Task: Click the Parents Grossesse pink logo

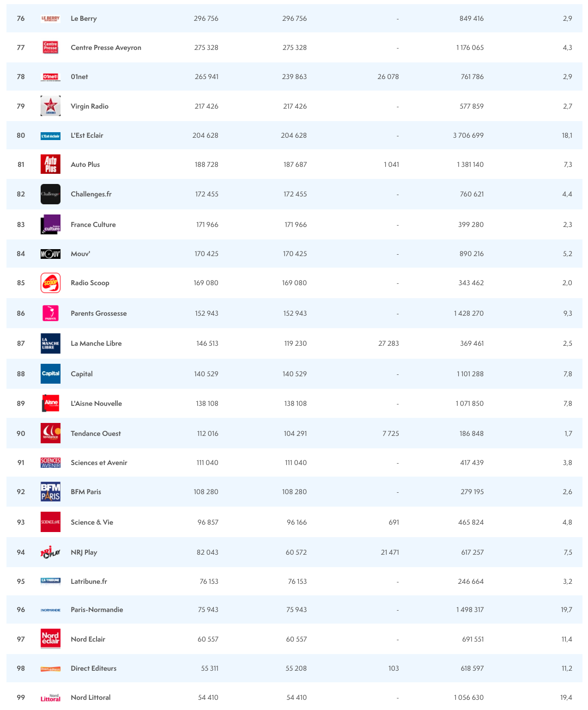Action: (50, 313)
